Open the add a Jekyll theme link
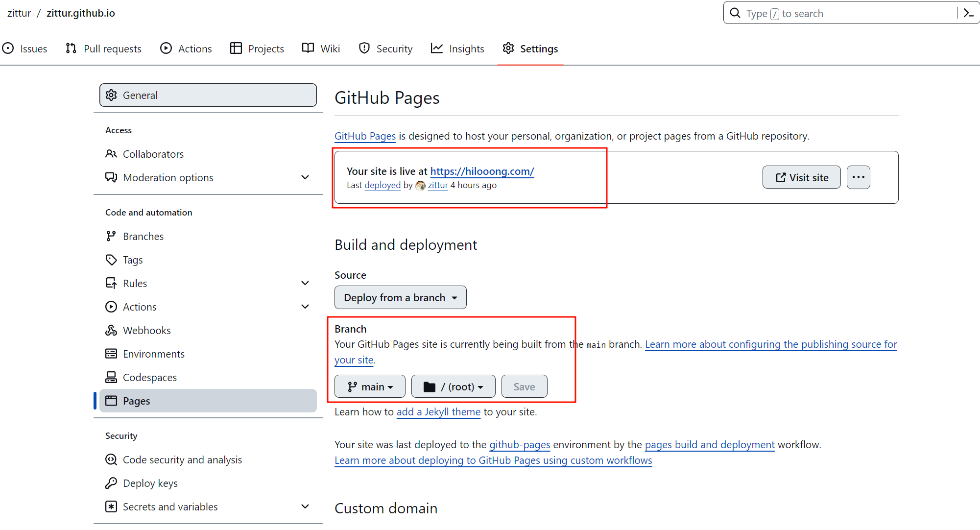 pyautogui.click(x=438, y=412)
